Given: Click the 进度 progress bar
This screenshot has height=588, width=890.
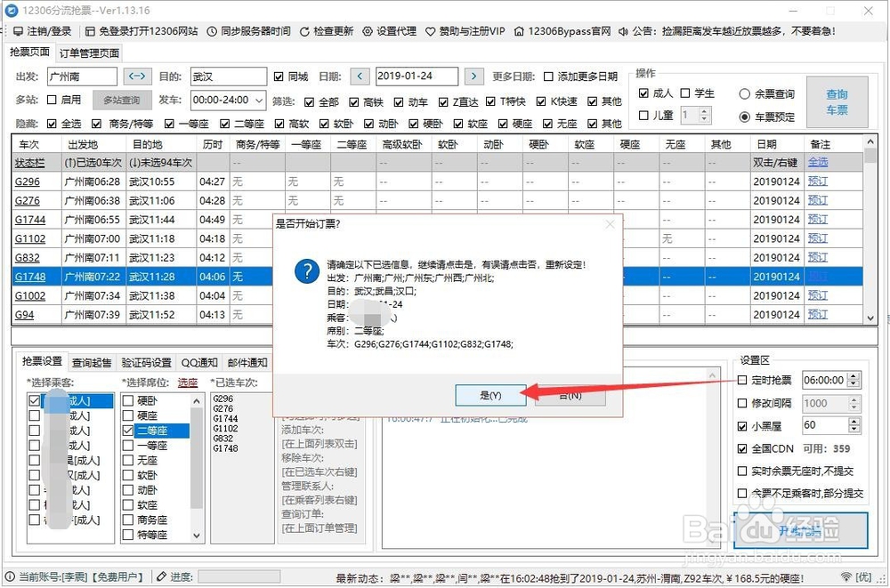Looking at the screenshot, I should tap(239, 576).
